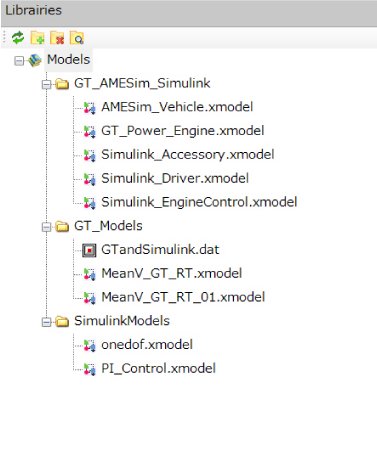
Task: Click the search folder magnifier icon
Action: [77, 38]
